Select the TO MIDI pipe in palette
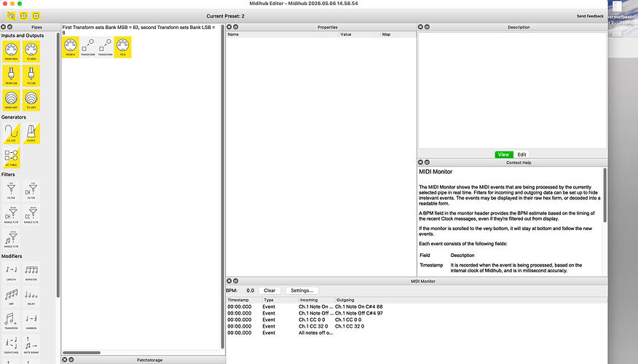The height and width of the screenshot is (364, 638). 31,51
